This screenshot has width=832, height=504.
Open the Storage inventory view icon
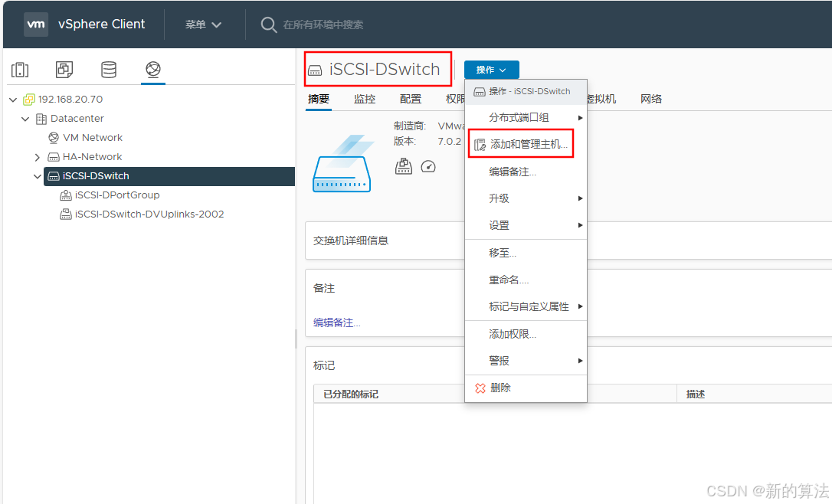coord(109,70)
